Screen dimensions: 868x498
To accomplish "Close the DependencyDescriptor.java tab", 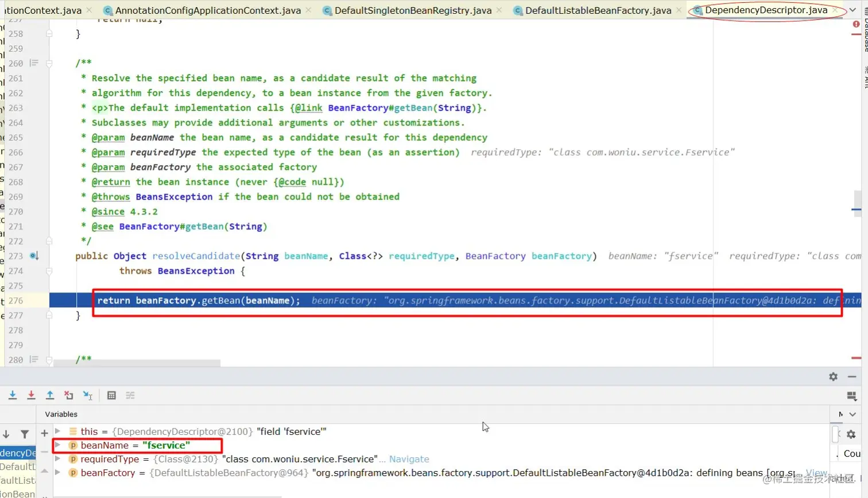I will 835,10.
